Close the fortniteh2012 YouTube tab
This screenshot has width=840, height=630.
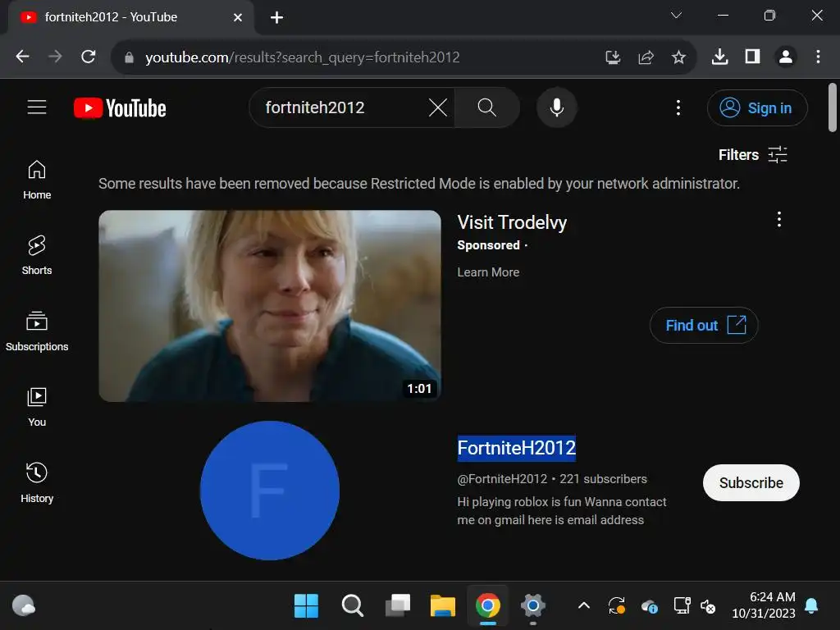click(238, 18)
